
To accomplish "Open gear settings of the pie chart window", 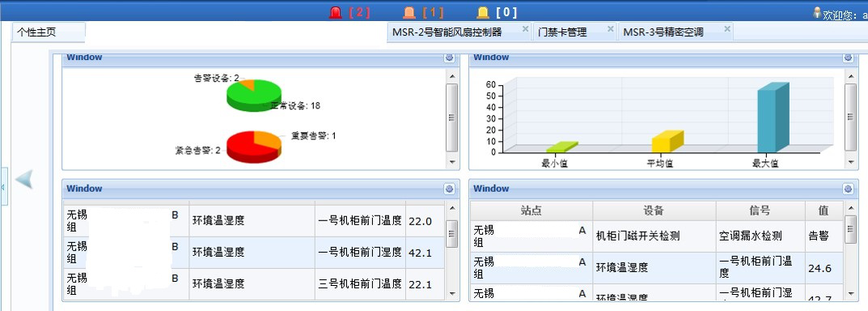I will [x=449, y=58].
